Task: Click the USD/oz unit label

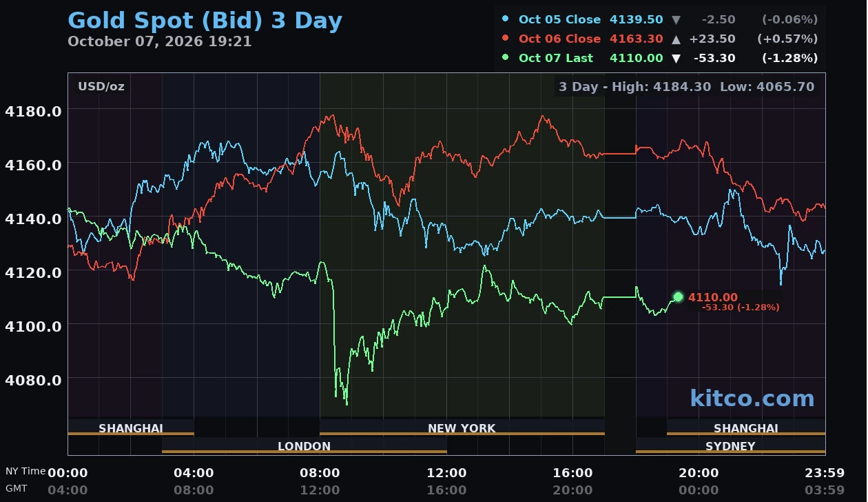Action: pyautogui.click(x=101, y=87)
